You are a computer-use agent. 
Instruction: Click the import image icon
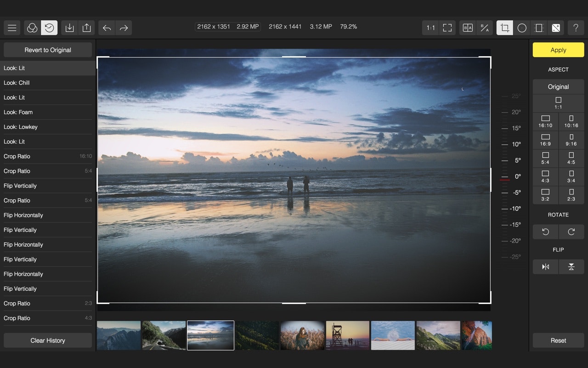click(69, 28)
